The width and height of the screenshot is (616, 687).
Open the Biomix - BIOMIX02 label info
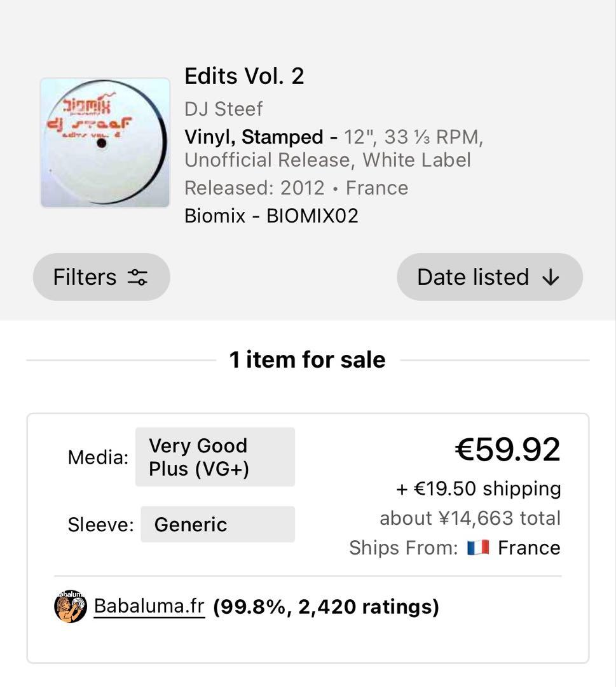click(x=271, y=216)
